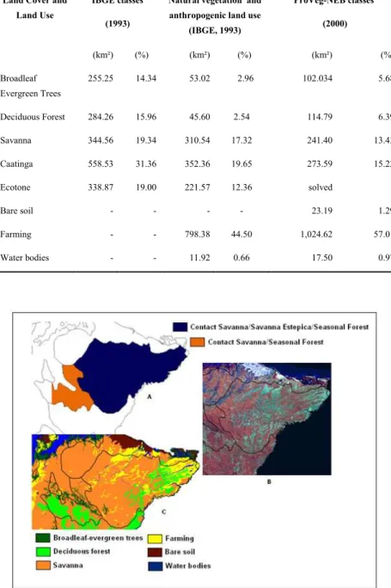Open the satellite image map B

267,419
